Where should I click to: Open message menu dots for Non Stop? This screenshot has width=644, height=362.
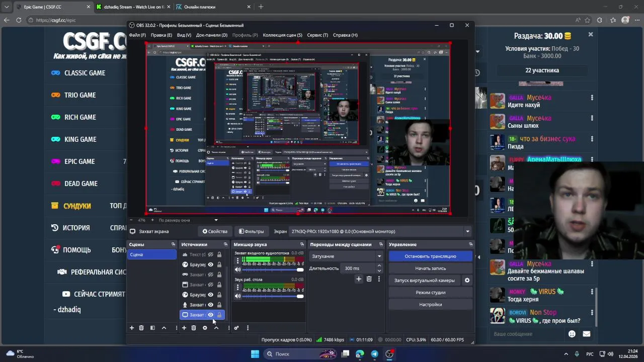tap(592, 312)
